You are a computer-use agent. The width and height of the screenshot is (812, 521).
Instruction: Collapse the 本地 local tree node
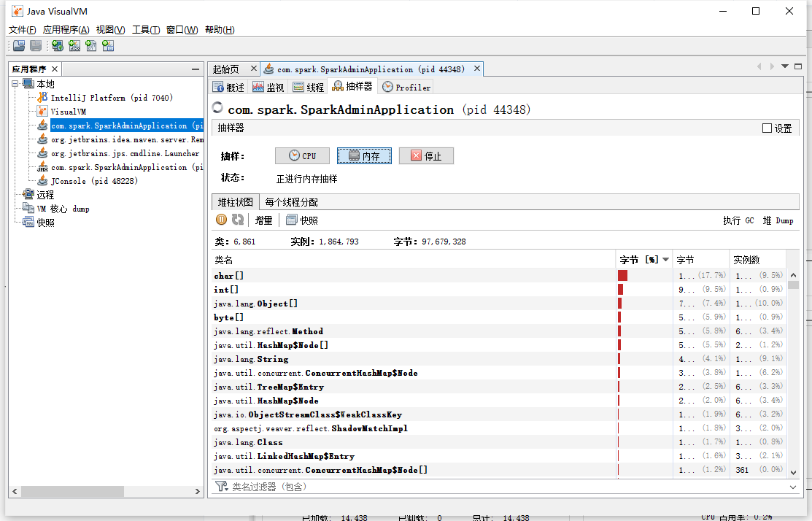coord(15,83)
